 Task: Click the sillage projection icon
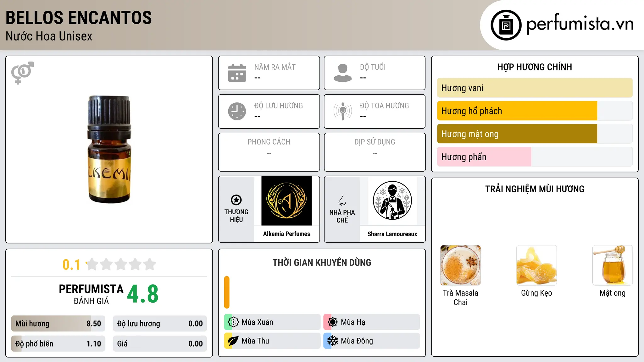click(342, 111)
